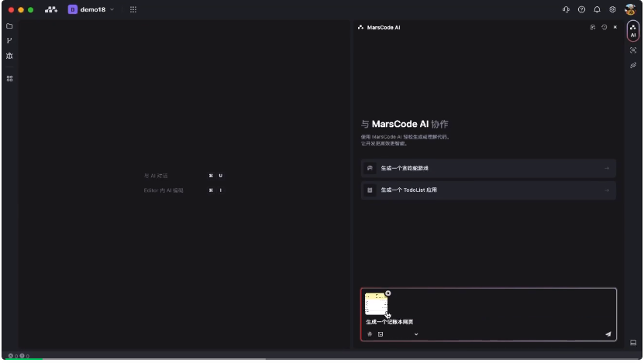Click the Editor AI shortcut hint in empty editor
This screenshot has height=363, width=644.
(x=183, y=190)
